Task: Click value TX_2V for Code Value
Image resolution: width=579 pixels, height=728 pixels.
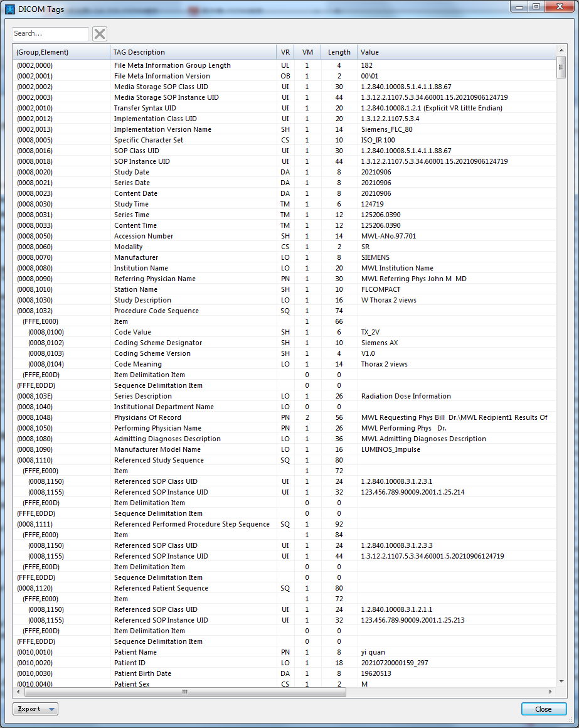Action: coord(370,333)
